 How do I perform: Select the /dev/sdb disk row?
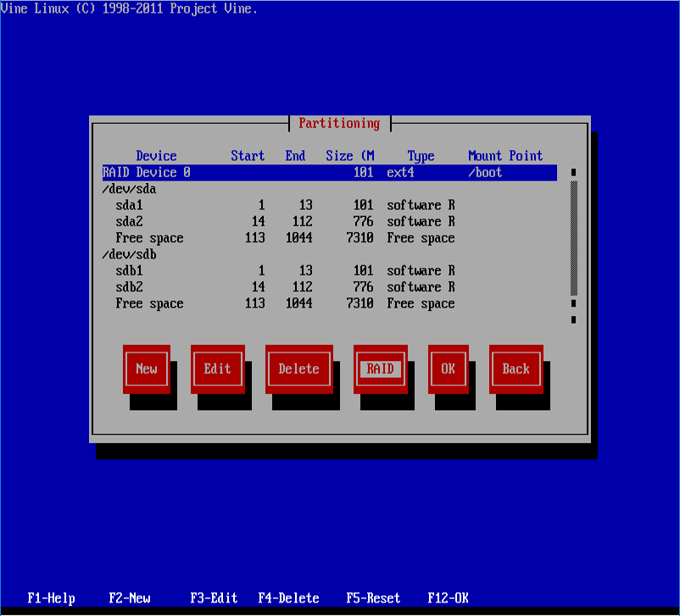[330, 254]
